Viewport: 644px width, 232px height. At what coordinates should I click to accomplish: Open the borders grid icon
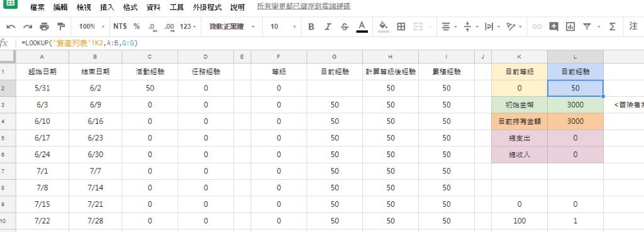coord(401,26)
